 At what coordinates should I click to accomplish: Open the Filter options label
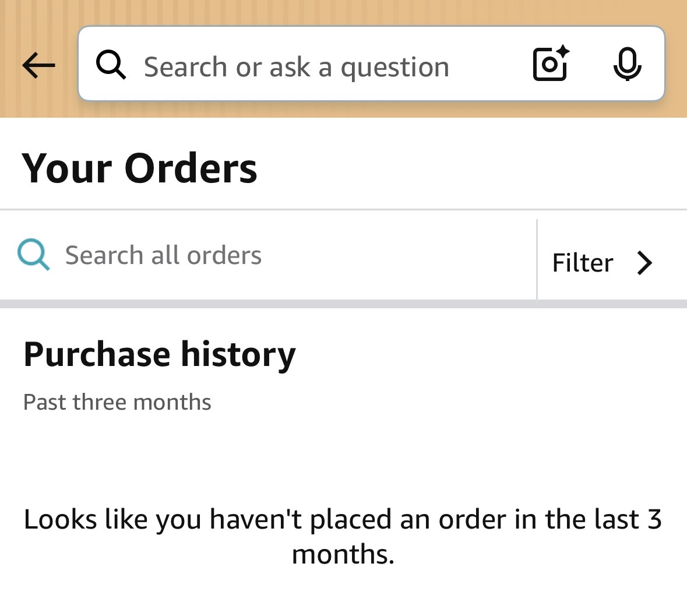(582, 263)
